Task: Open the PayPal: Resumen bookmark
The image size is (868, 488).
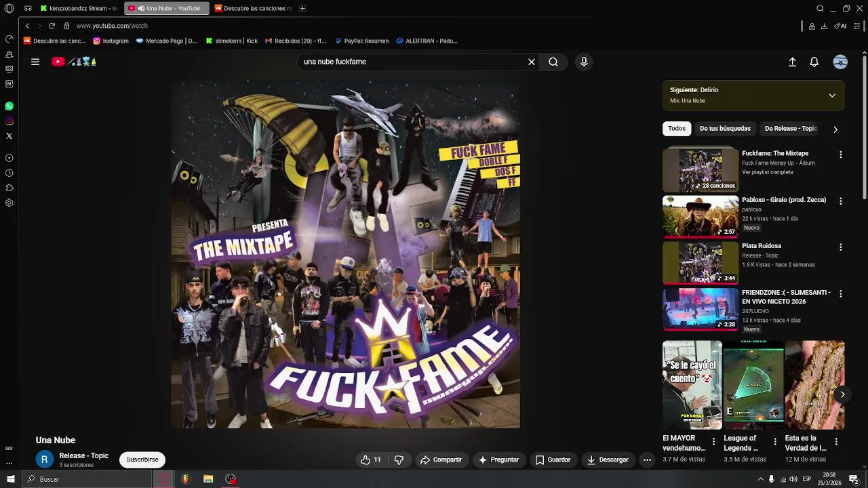Action: click(x=361, y=41)
